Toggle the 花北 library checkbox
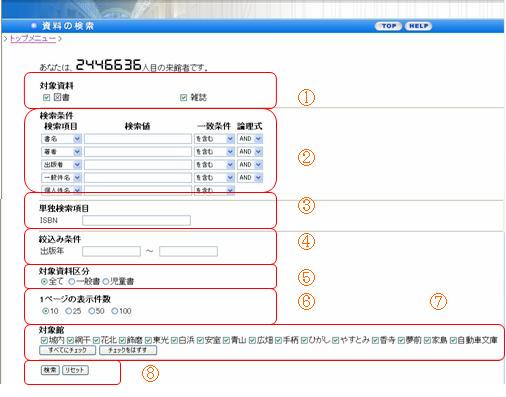This screenshot has width=506, height=397. click(x=96, y=340)
